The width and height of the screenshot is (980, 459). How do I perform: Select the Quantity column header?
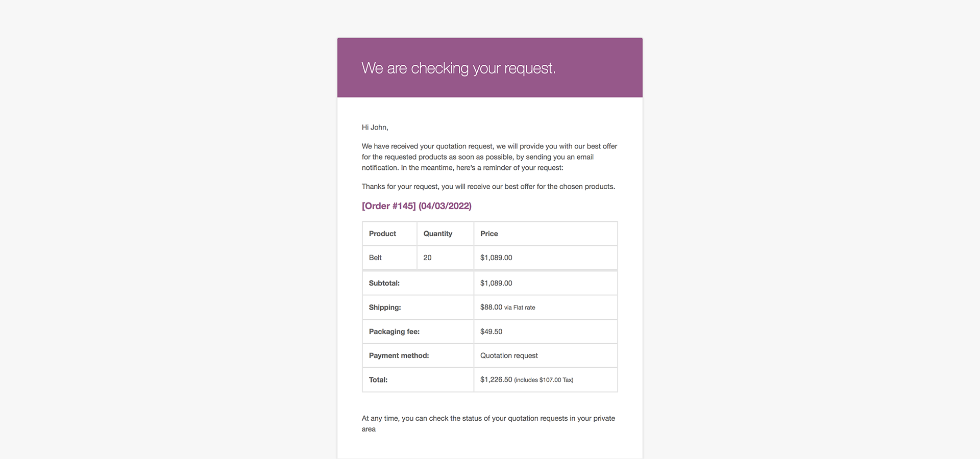point(437,234)
